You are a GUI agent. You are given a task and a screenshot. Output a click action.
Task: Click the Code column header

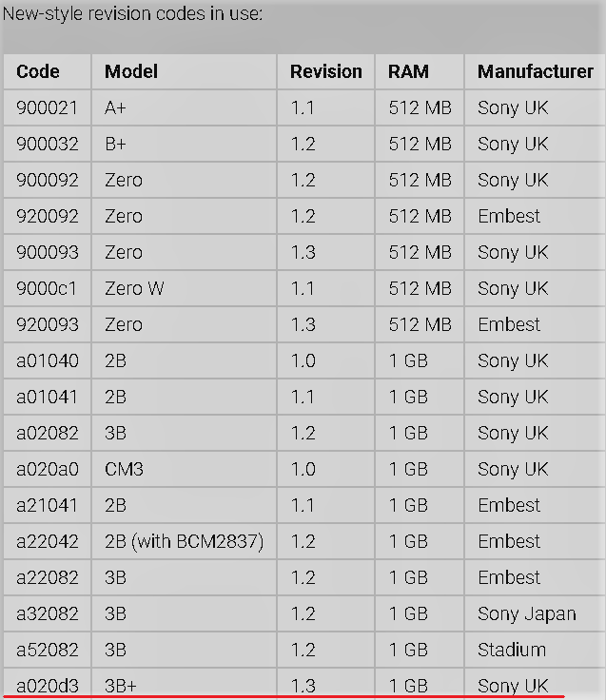[48, 71]
